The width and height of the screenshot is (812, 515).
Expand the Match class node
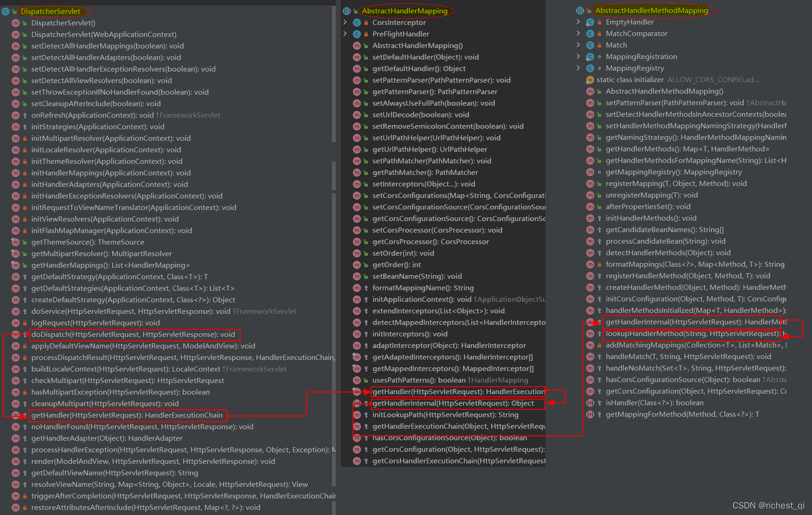tap(578, 45)
